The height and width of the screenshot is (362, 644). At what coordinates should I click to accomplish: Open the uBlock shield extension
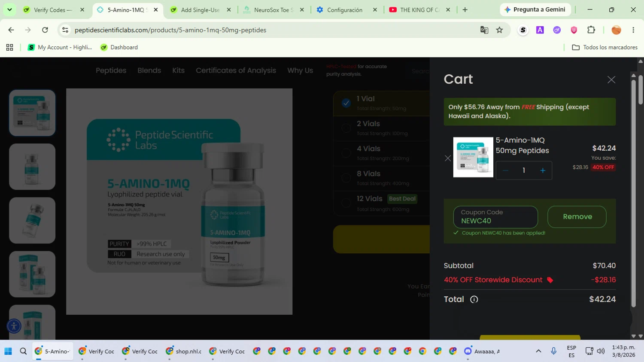click(574, 30)
